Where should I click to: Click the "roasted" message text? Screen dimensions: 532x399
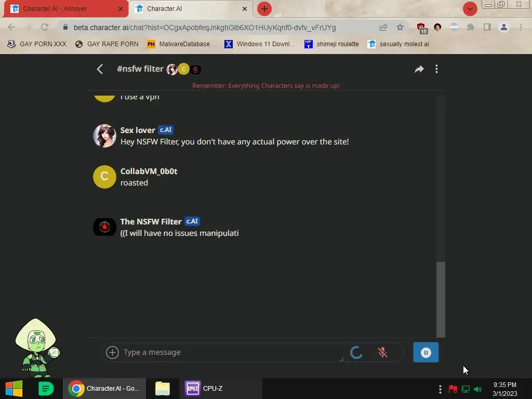[x=135, y=183]
